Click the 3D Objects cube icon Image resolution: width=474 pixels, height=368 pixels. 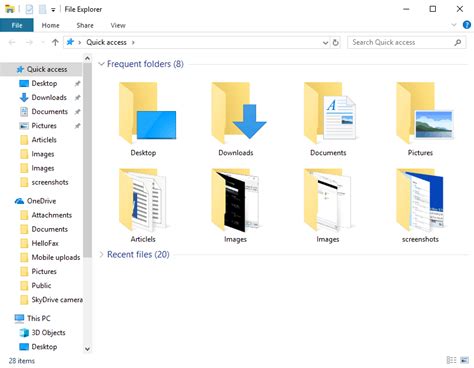pyautogui.click(x=24, y=333)
